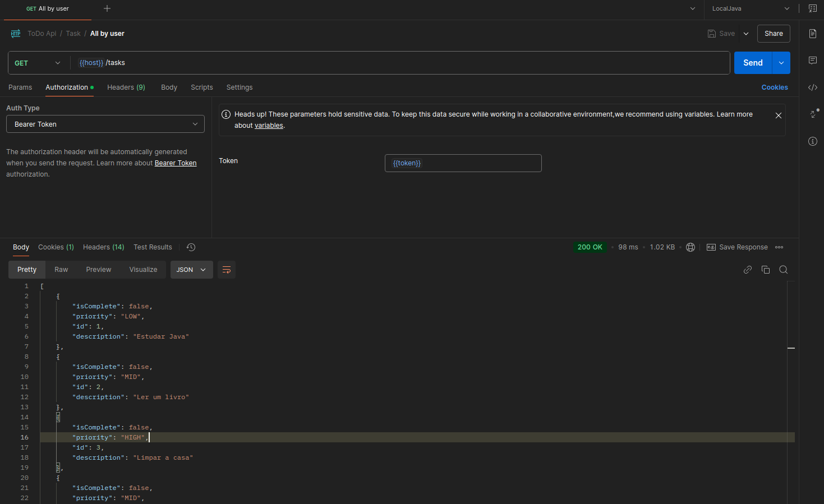Click the HTTP request type icon
This screenshot has height=504, width=824.
pos(16,34)
